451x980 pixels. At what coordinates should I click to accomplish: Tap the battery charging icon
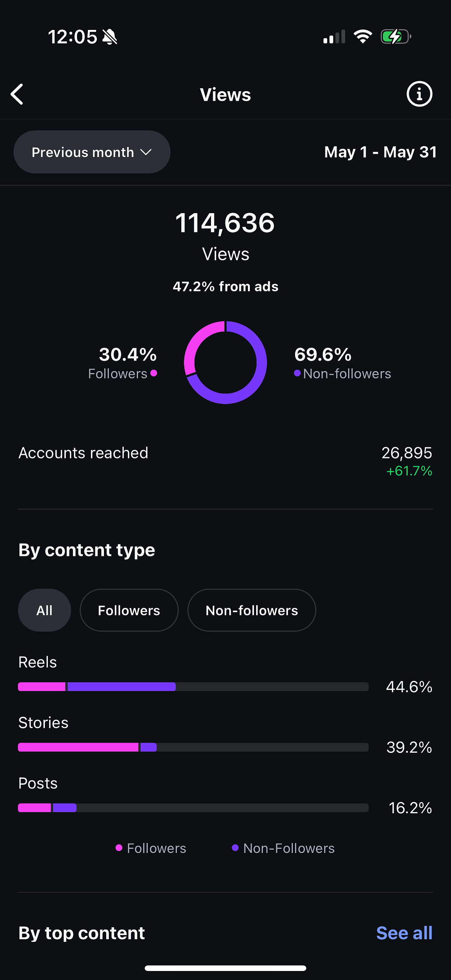click(x=396, y=37)
